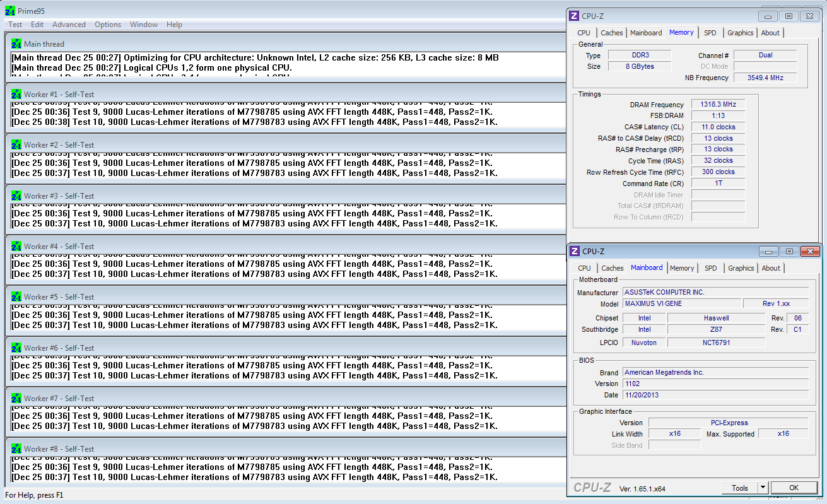Viewport: 827px width, 504px height.
Task: Click the Worker #1 Self-Test icon
Action: click(16, 94)
